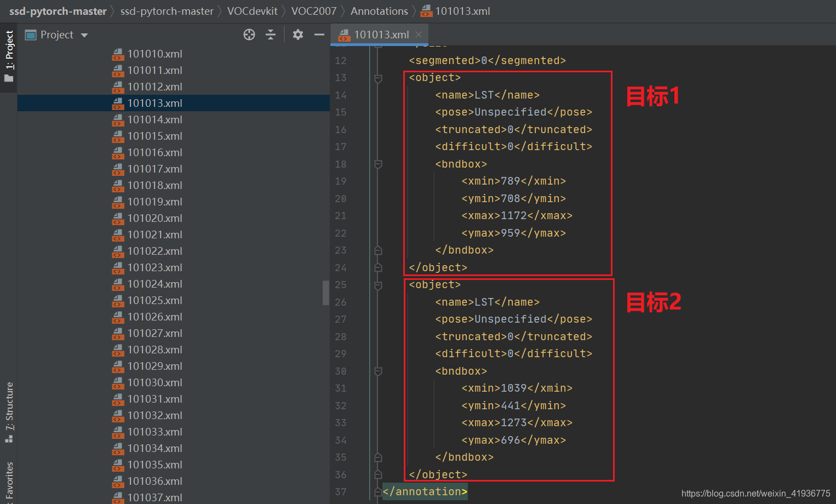Click fold end marker at line 36
This screenshot has width=836, height=504.
(x=378, y=475)
